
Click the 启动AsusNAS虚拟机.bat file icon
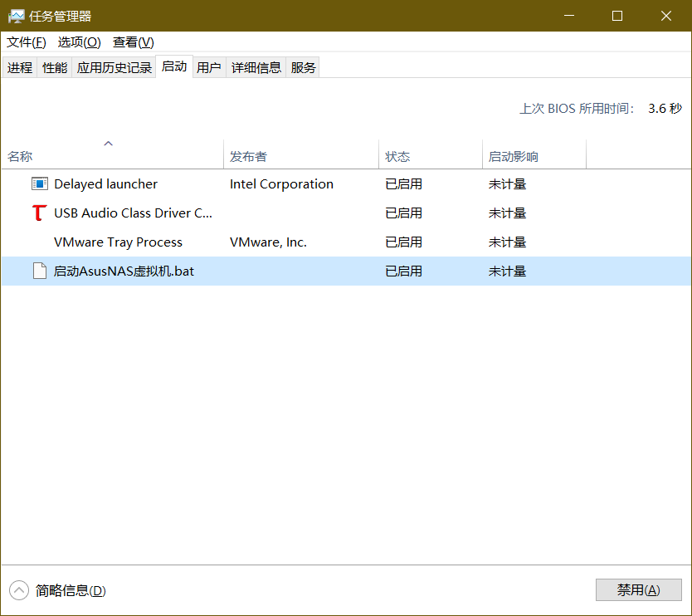click(x=39, y=271)
